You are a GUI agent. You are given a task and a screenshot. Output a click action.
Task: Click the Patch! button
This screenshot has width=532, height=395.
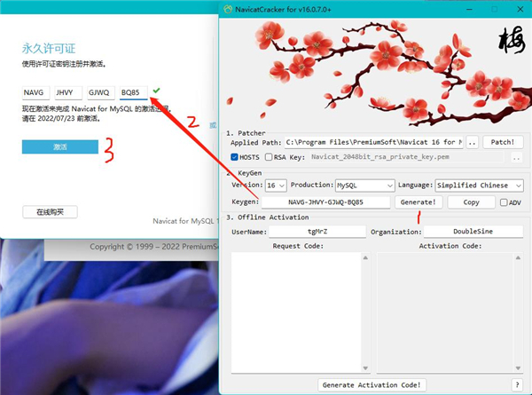coord(503,142)
